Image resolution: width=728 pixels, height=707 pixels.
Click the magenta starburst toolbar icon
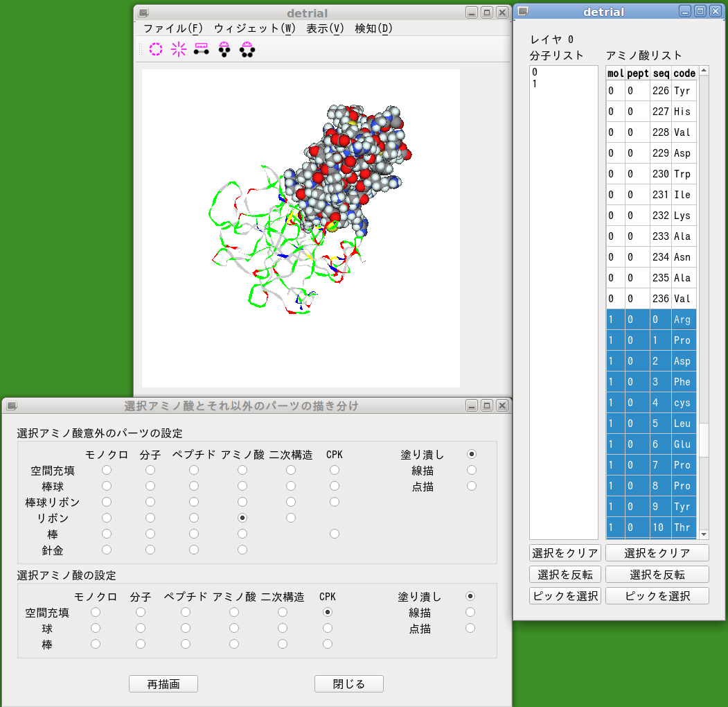coord(179,49)
